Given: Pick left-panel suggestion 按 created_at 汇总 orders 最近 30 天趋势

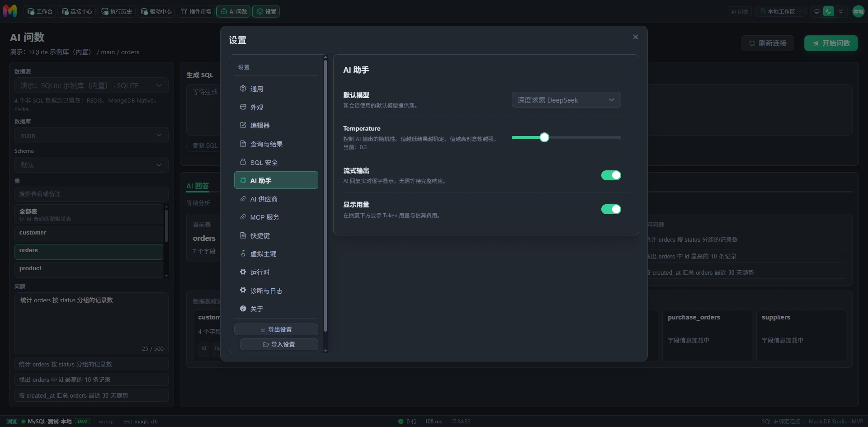Looking at the screenshot, I should tap(91, 395).
